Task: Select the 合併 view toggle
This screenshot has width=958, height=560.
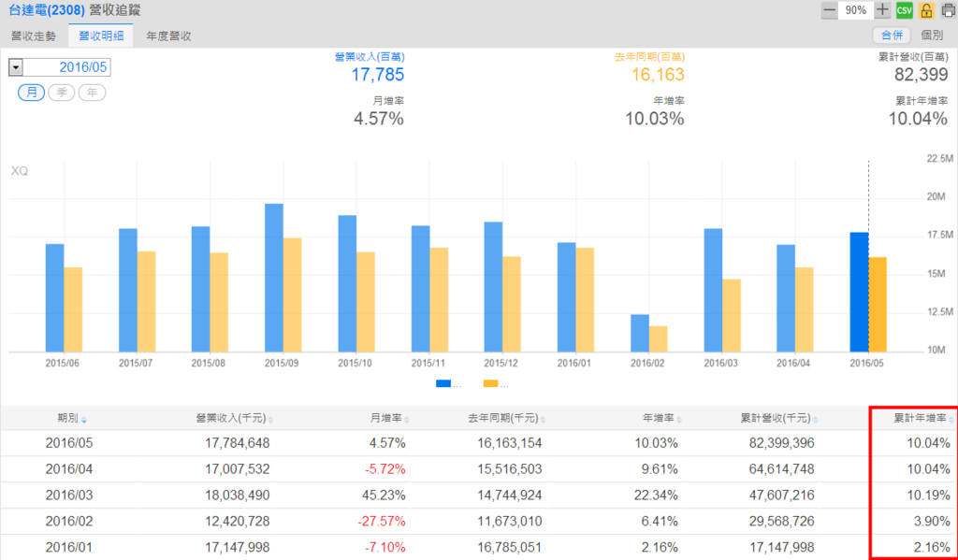Action: [892, 36]
